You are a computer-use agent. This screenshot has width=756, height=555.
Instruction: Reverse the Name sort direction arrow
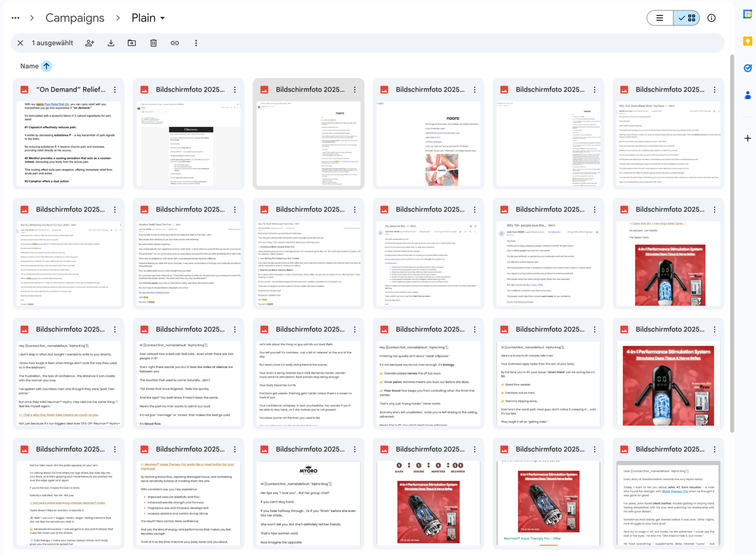[46, 66]
